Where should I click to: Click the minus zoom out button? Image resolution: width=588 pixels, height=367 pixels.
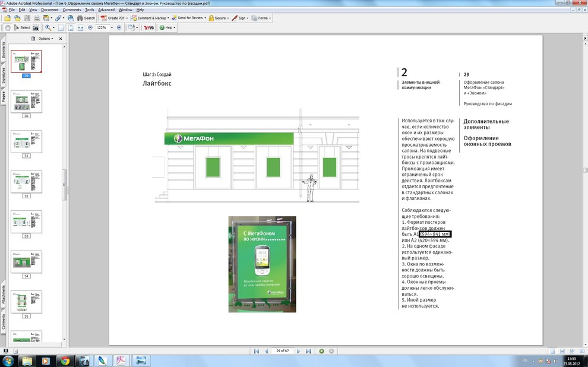[x=90, y=28]
